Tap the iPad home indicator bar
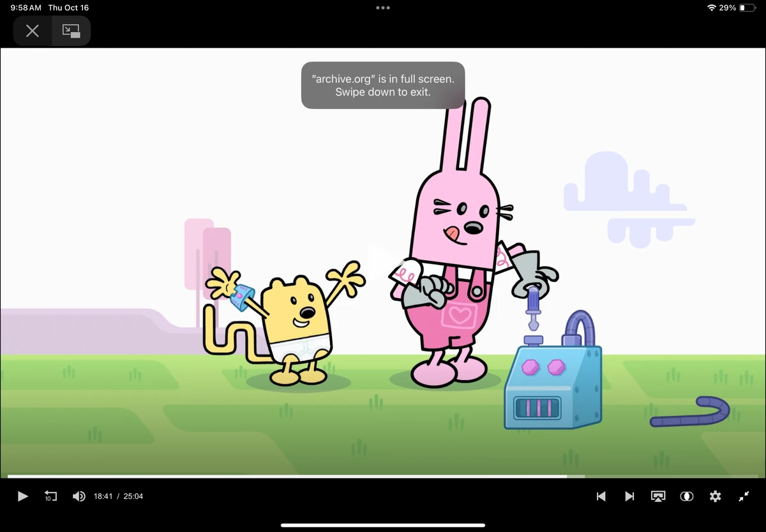The image size is (766, 532). tap(383, 526)
